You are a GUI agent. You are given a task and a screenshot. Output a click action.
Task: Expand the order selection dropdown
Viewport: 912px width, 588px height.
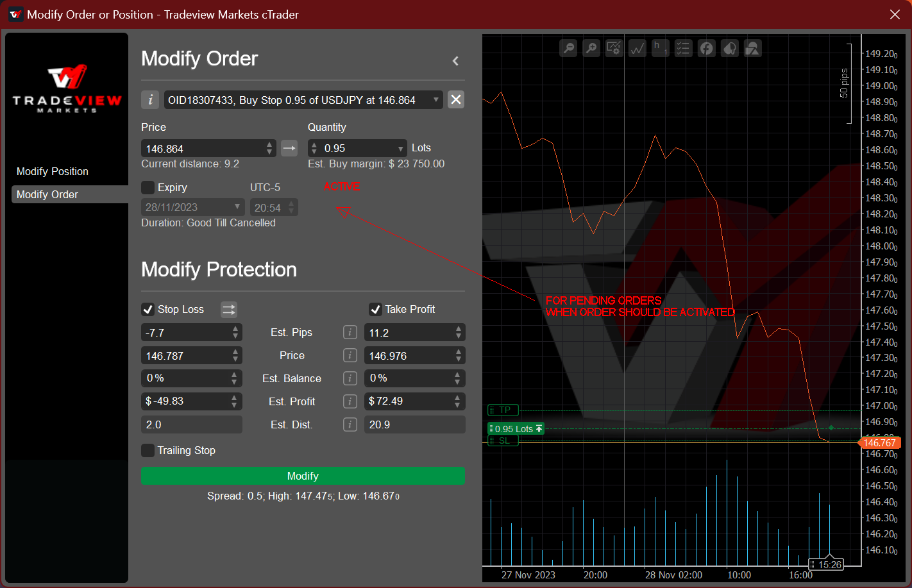tap(436, 100)
